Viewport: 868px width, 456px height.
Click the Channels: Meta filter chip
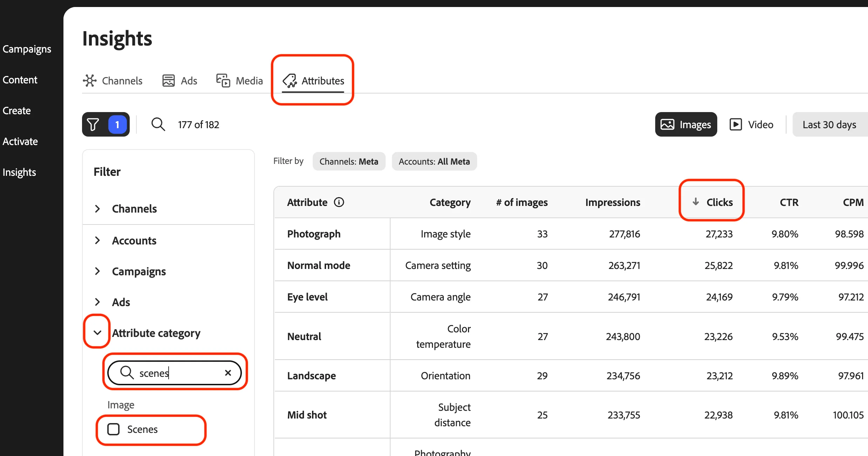[349, 161]
